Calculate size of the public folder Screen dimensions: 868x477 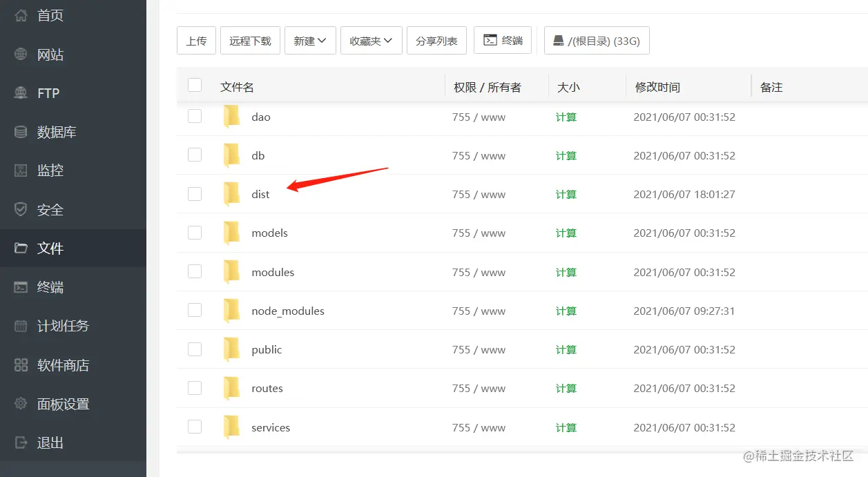(566, 349)
